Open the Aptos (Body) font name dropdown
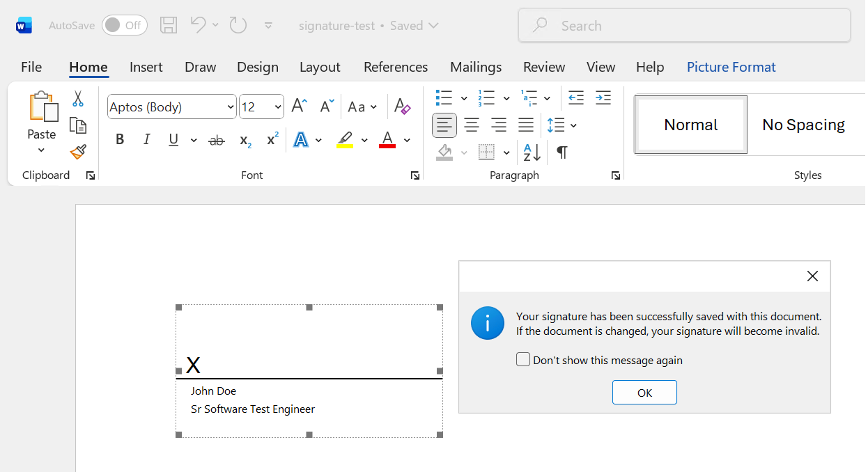Screen dimensions: 868x472 (x=231, y=107)
